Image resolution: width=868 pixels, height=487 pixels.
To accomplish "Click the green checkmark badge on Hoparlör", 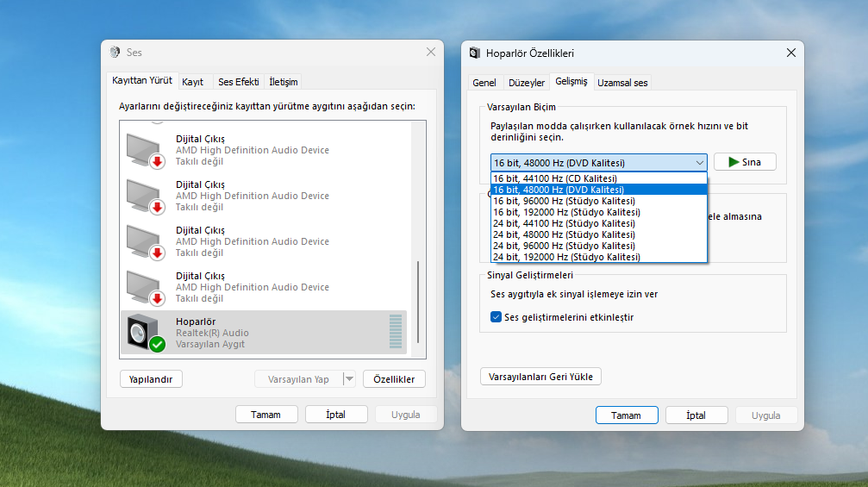I will pyautogui.click(x=157, y=344).
